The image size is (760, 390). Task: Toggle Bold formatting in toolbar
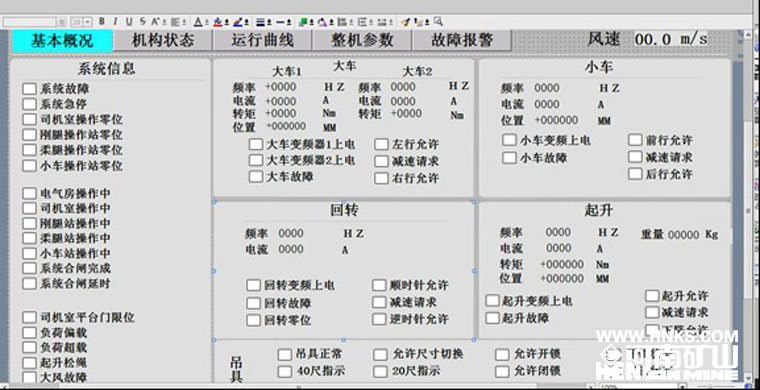[x=102, y=21]
